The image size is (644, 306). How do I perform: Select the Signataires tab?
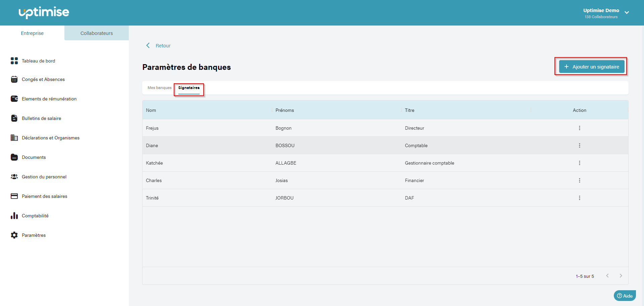coord(189,88)
